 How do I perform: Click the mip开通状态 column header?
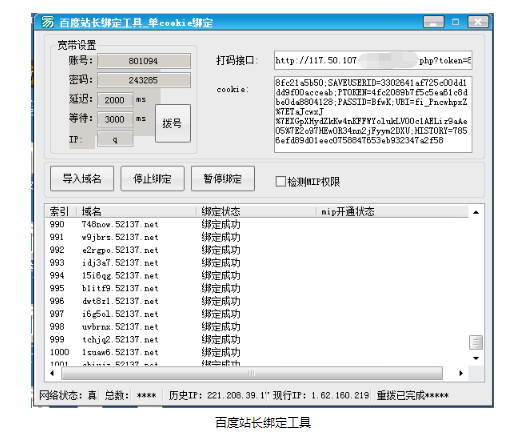[392, 211]
